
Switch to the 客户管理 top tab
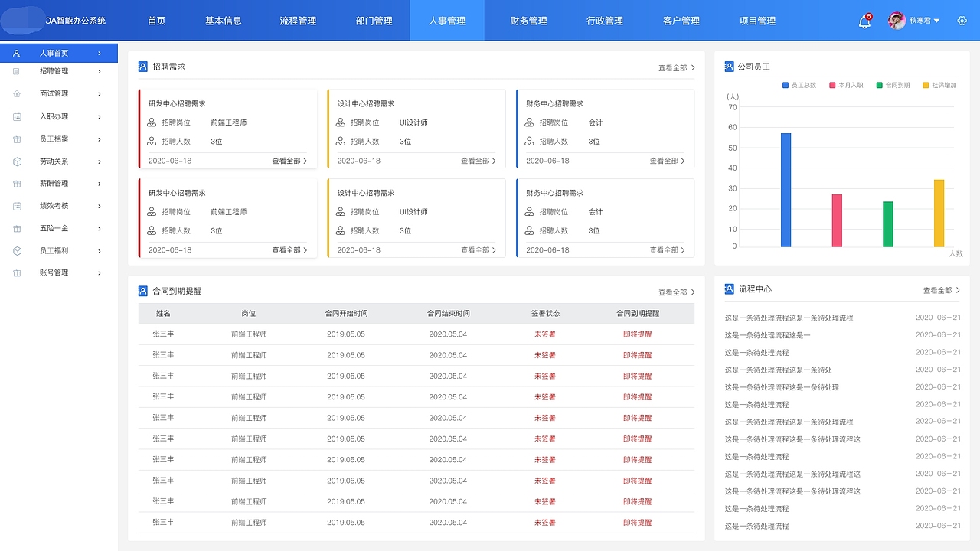681,21
